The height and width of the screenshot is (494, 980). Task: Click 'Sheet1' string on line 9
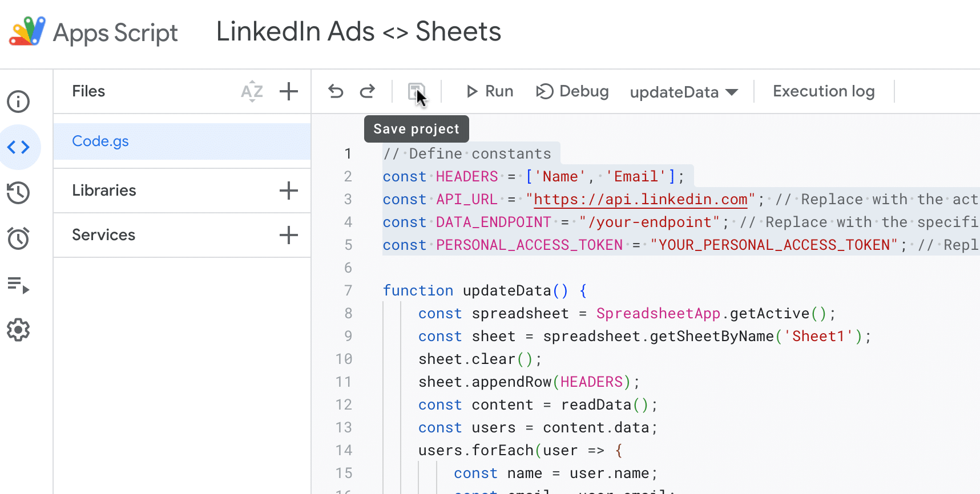(x=818, y=336)
